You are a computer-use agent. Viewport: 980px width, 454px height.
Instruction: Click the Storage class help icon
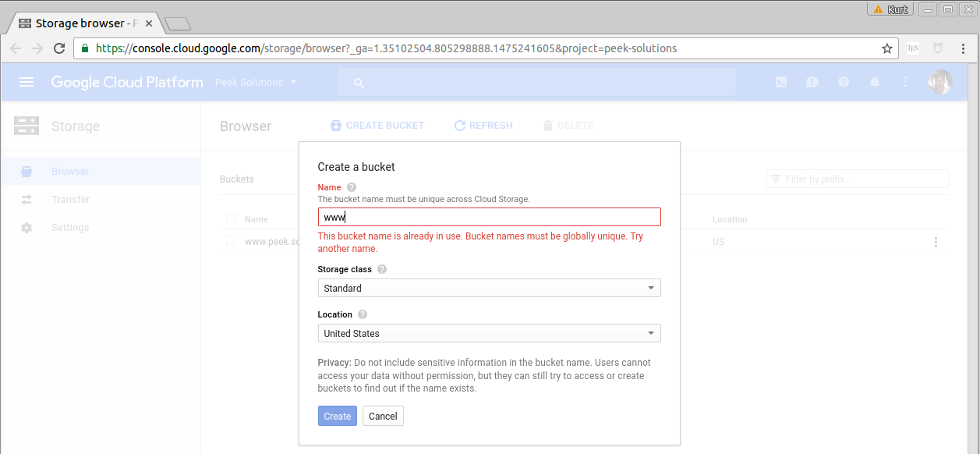[x=382, y=269]
